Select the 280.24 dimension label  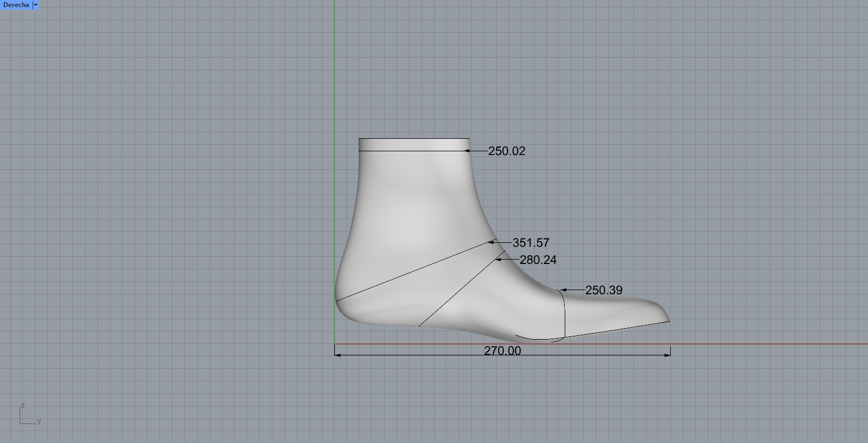(x=538, y=260)
